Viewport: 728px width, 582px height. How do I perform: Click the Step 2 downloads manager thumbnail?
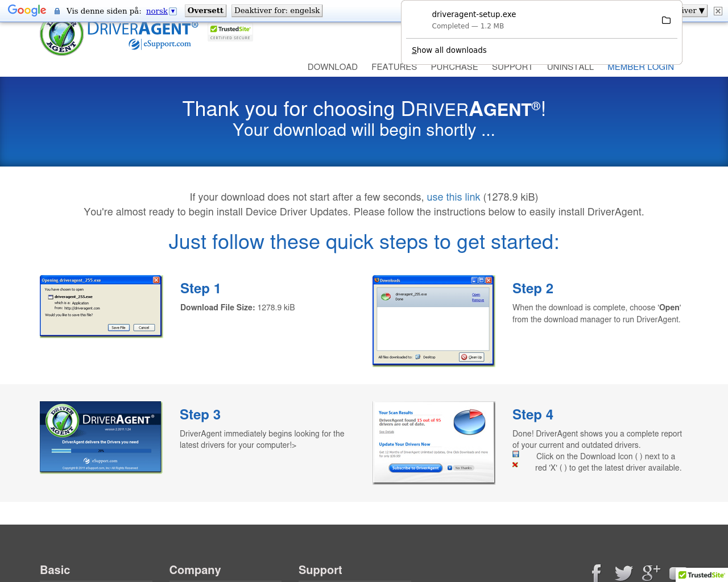(x=433, y=321)
